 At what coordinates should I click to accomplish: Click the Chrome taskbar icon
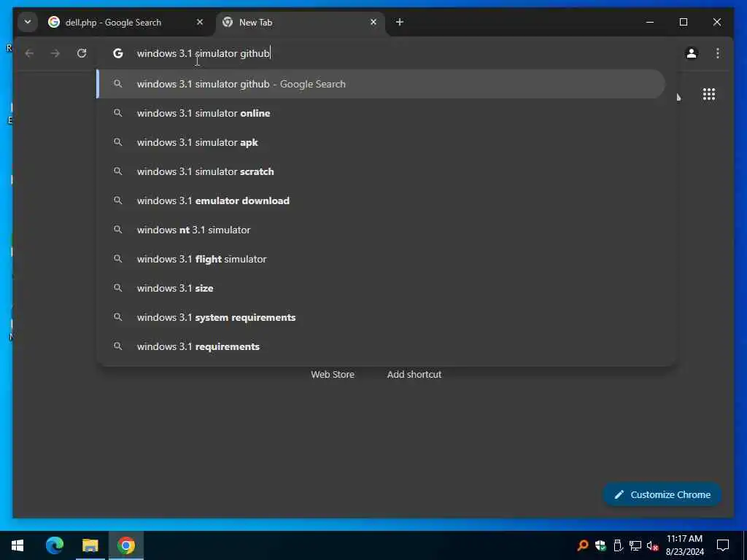126,545
